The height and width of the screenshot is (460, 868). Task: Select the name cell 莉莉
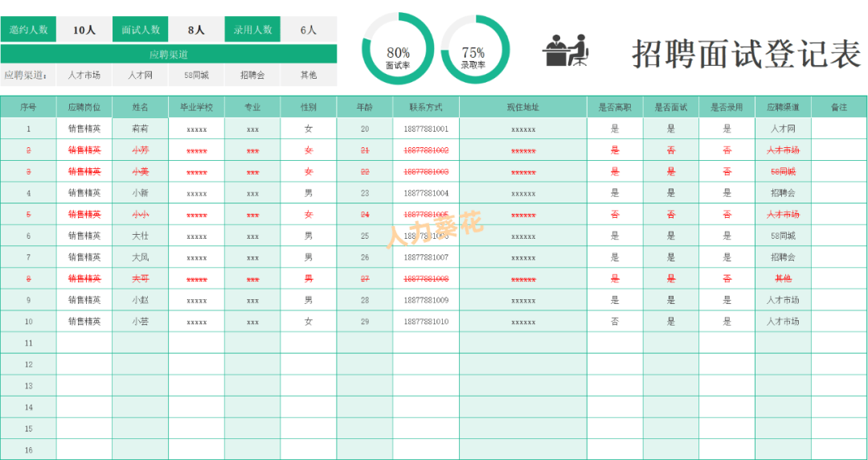(x=140, y=129)
